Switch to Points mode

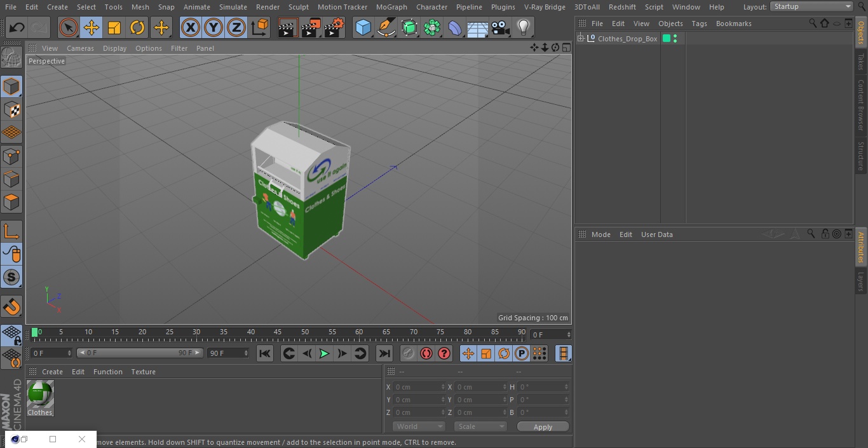(11, 156)
